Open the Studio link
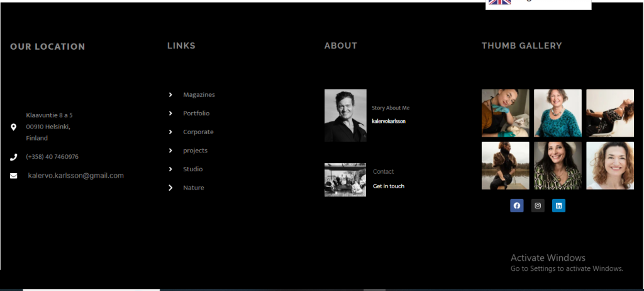Viewport: 644px width, 291px height. click(192, 169)
